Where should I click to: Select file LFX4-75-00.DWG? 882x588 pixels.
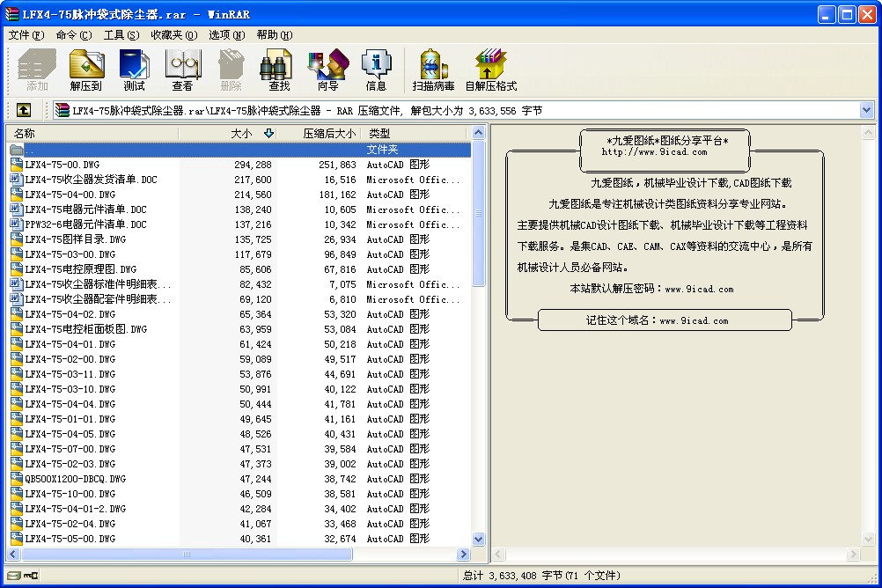(62, 165)
